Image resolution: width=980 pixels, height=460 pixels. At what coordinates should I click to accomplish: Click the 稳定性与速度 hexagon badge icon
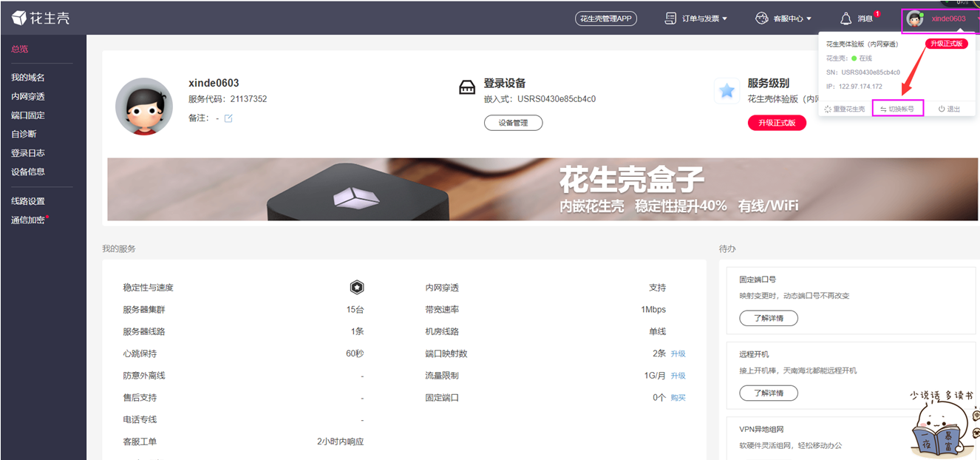[x=357, y=288]
